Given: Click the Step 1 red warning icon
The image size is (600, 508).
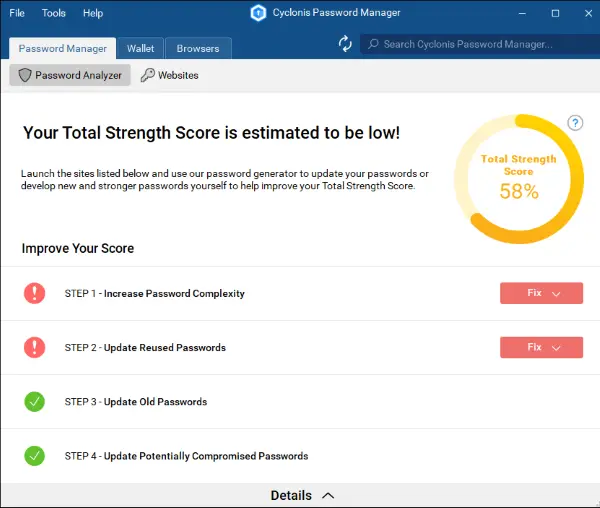Looking at the screenshot, I should [x=34, y=293].
